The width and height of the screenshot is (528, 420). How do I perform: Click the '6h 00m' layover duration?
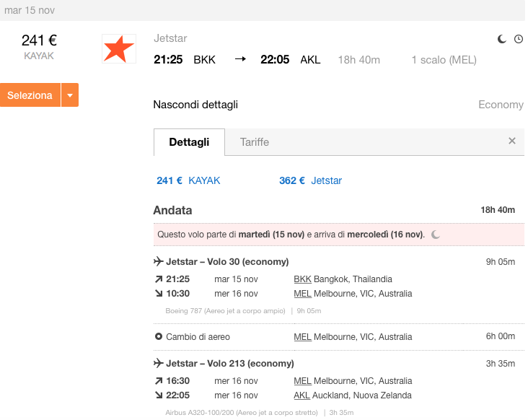click(x=501, y=336)
